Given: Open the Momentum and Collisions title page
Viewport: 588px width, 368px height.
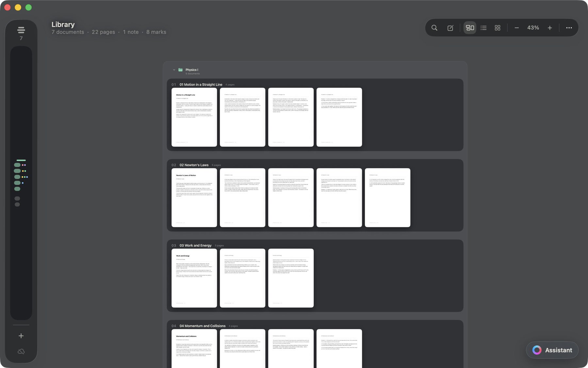Looking at the screenshot, I should (x=194, y=348).
